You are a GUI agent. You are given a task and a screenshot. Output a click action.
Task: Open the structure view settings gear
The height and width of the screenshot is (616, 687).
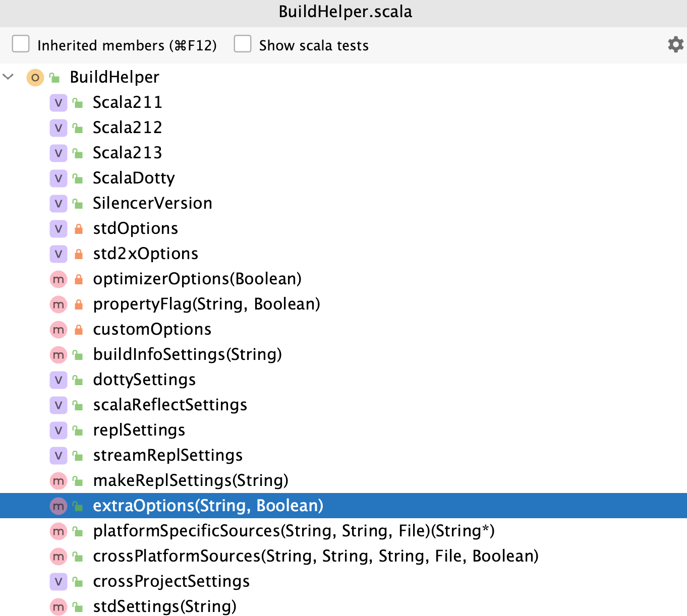pyautogui.click(x=675, y=45)
